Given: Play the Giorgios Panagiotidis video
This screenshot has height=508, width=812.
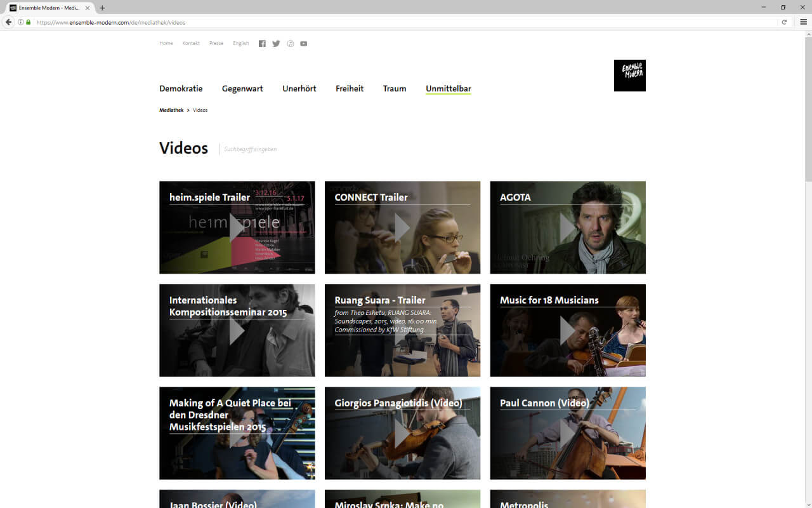Looking at the screenshot, I should [402, 433].
